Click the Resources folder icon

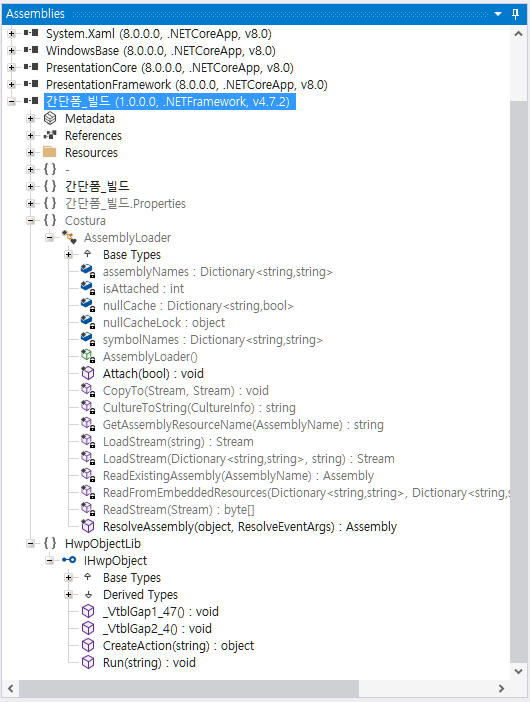tap(50, 152)
